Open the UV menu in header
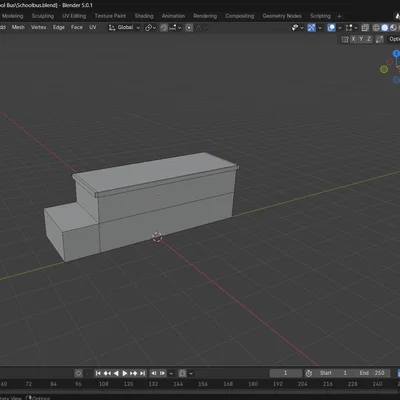Image resolution: width=400 pixels, height=400 pixels. click(x=93, y=27)
